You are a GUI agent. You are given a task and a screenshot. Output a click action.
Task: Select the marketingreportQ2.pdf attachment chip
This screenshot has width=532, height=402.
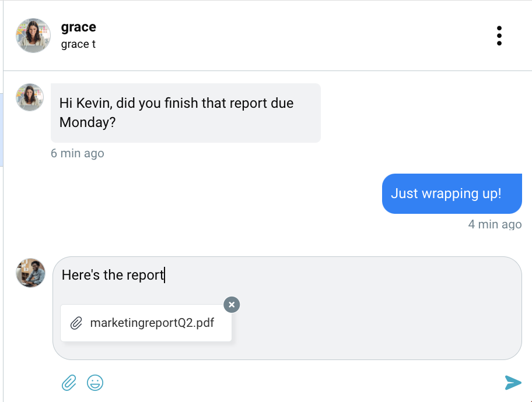coord(146,323)
